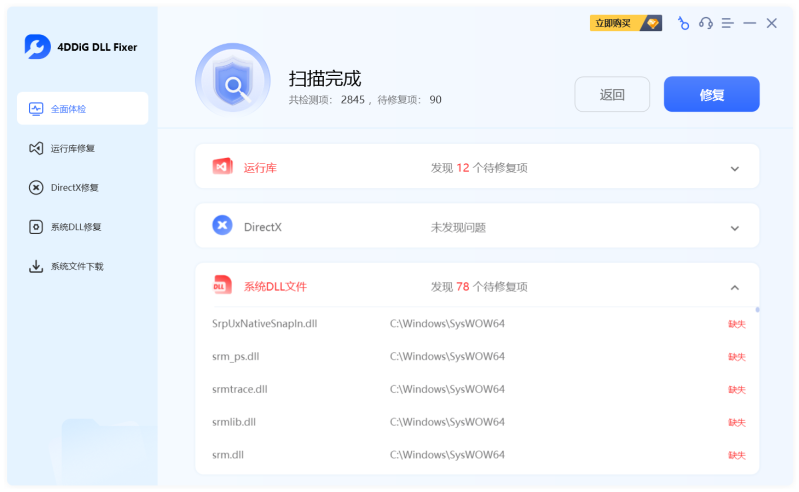Click 发现 78 个待修复项 text

(479, 287)
